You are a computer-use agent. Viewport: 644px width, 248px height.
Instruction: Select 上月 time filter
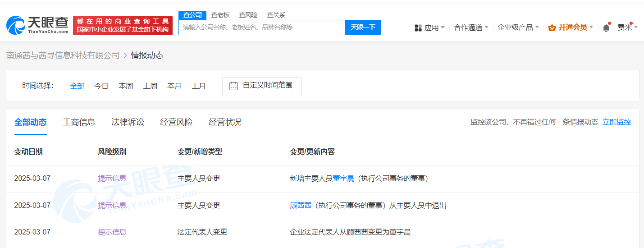(199, 86)
